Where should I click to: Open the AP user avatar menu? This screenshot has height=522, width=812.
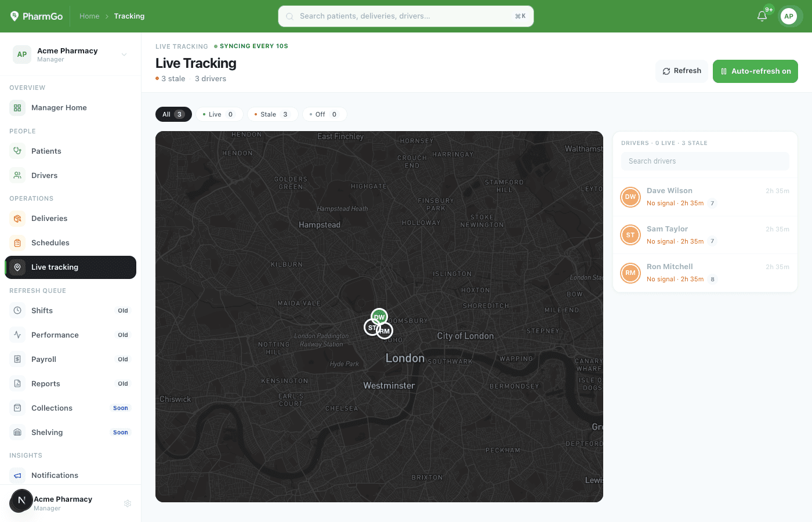click(789, 16)
